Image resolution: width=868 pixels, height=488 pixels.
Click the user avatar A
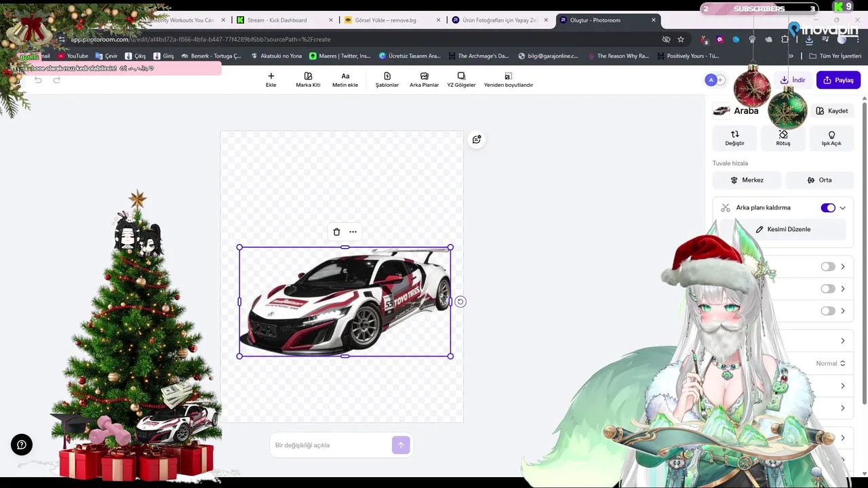point(711,80)
